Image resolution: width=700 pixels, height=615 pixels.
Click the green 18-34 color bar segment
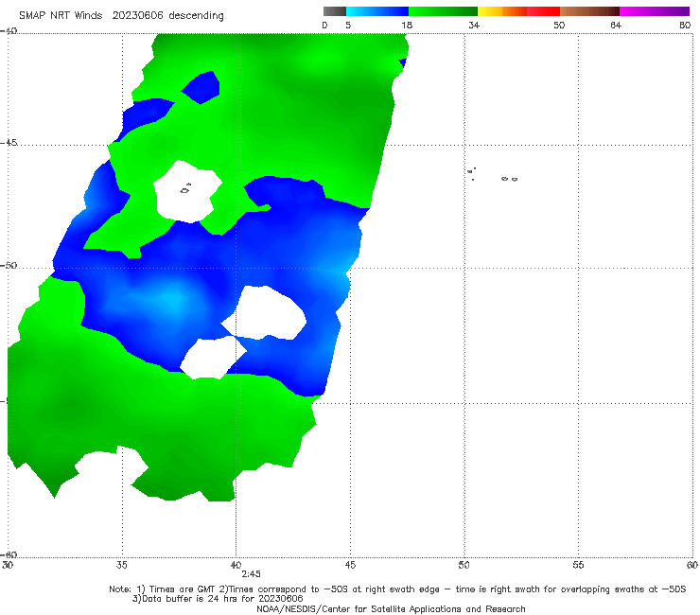[x=443, y=11]
